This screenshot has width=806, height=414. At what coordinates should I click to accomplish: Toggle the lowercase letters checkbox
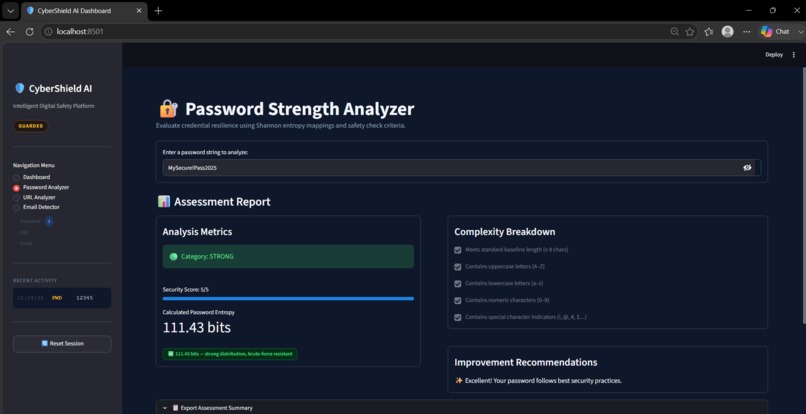(x=457, y=283)
